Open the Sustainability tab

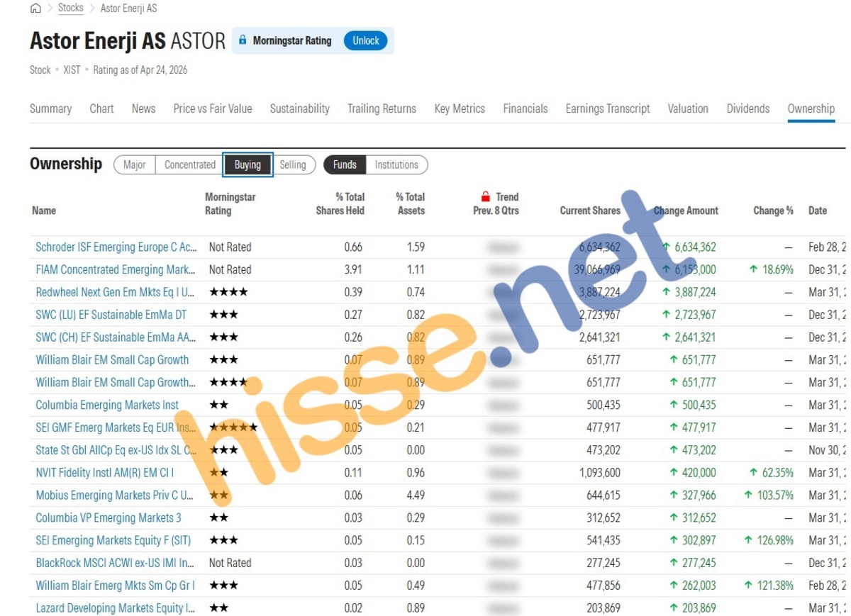pyautogui.click(x=300, y=108)
